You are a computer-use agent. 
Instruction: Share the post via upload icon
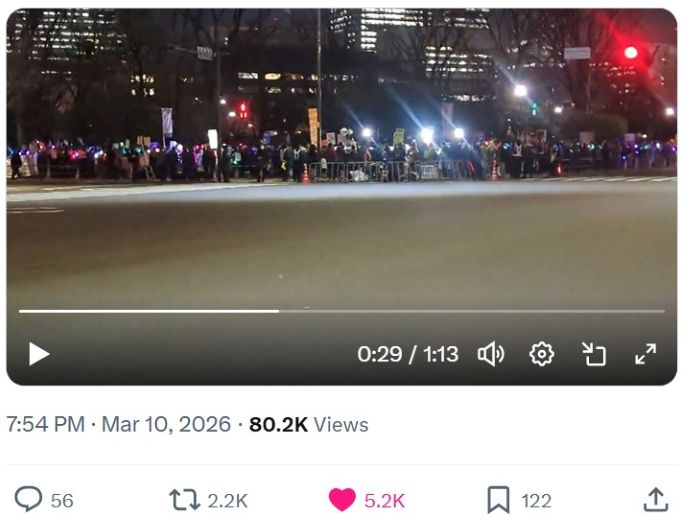(656, 500)
